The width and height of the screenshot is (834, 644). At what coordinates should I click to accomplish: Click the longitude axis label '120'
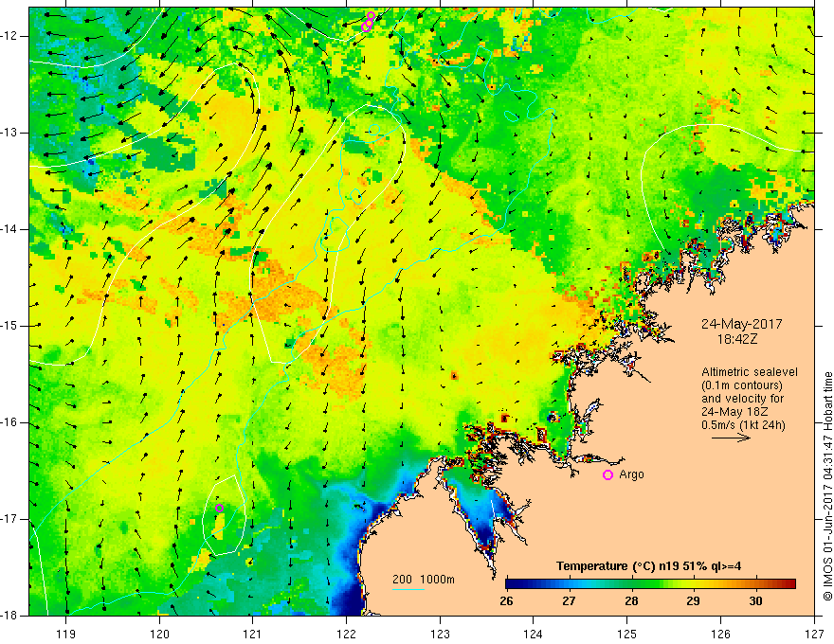click(159, 634)
